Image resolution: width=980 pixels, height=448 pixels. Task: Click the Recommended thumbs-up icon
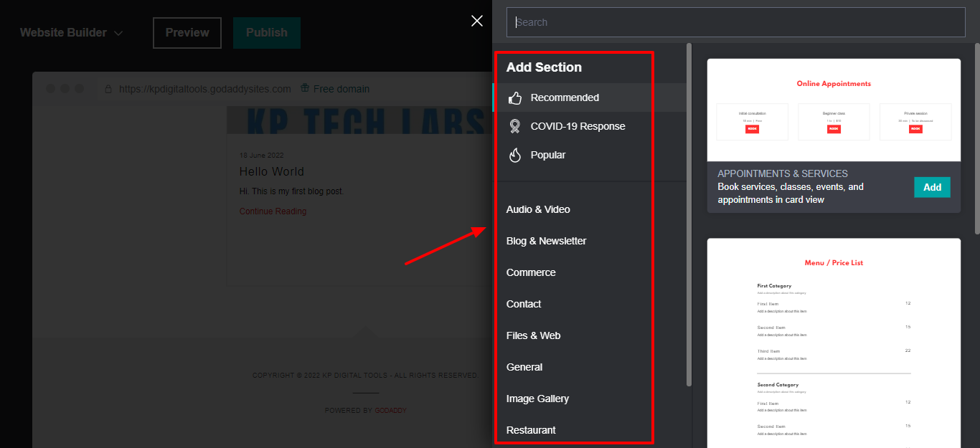[x=514, y=98]
